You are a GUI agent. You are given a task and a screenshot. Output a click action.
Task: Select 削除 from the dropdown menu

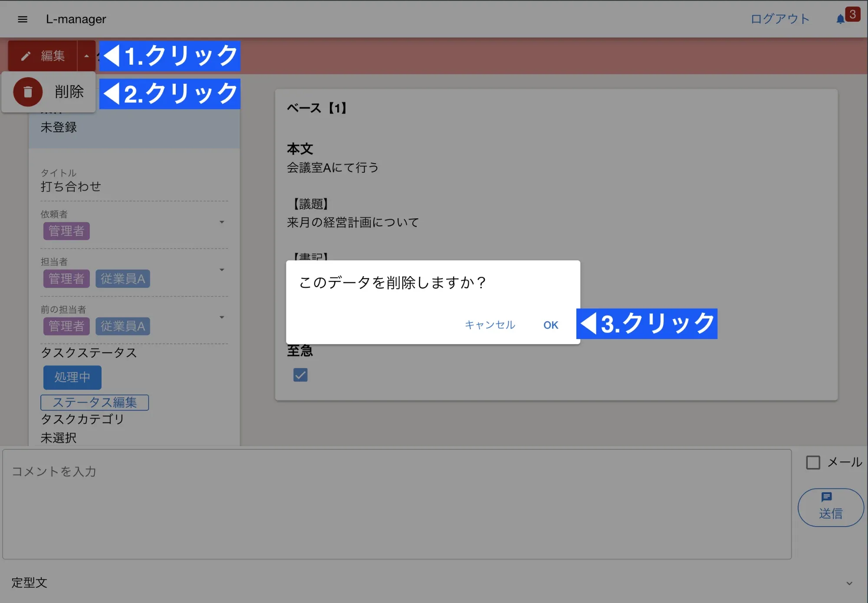point(69,92)
